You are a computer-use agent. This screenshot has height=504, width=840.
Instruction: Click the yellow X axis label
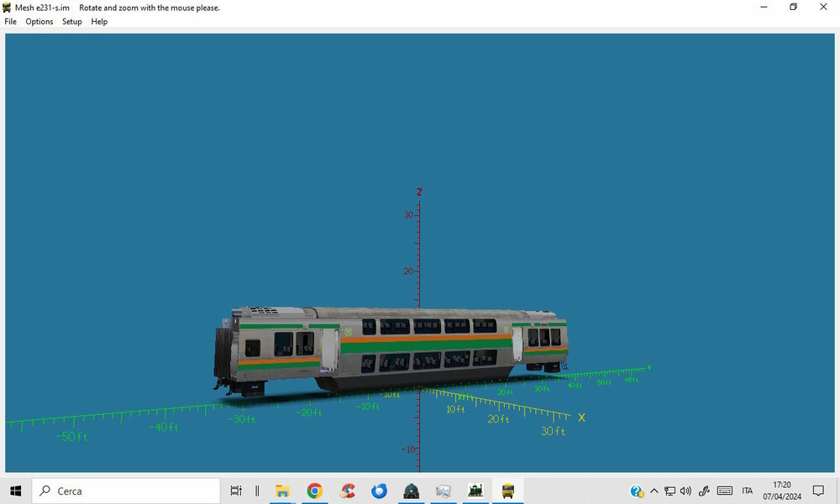[581, 417]
